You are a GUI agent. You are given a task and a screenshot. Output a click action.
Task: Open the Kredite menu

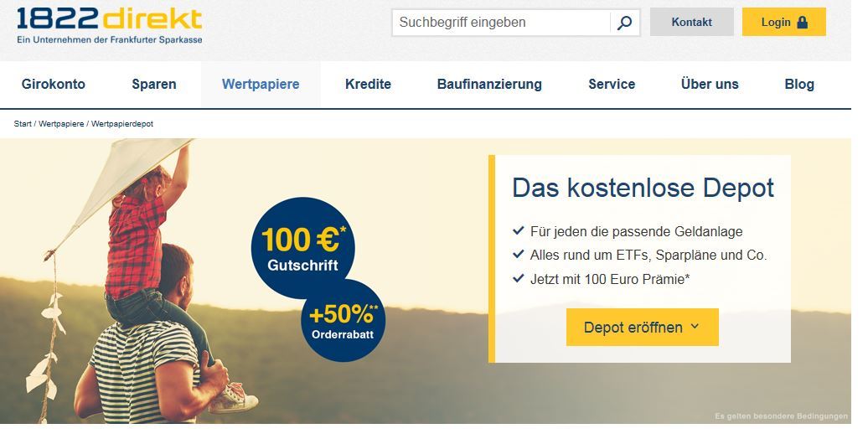[368, 84]
